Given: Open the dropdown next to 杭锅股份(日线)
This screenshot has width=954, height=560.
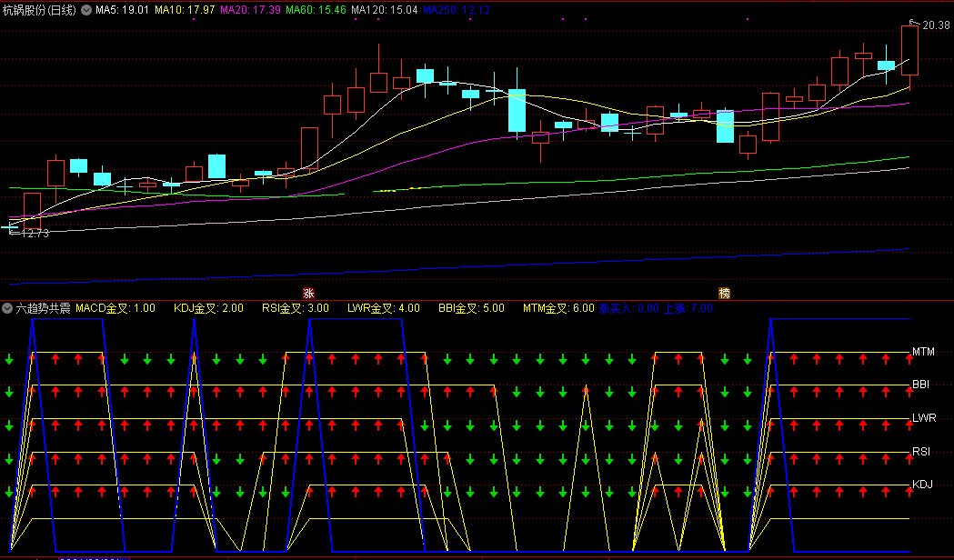Looking at the screenshot, I should tap(85, 10).
